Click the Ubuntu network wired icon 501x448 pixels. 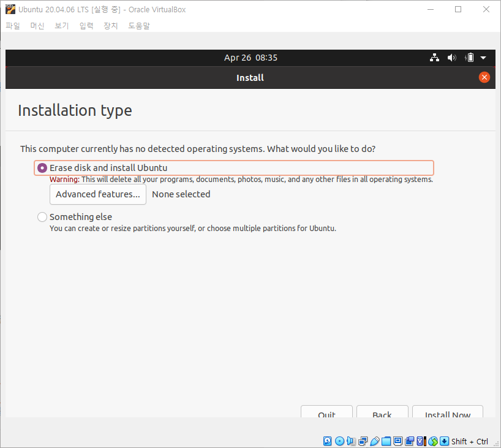pyautogui.click(x=434, y=58)
